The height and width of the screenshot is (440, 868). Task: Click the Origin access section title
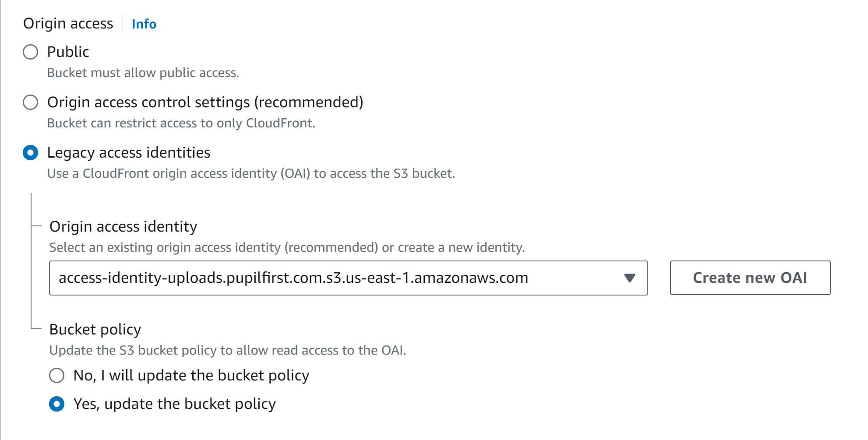tap(68, 23)
